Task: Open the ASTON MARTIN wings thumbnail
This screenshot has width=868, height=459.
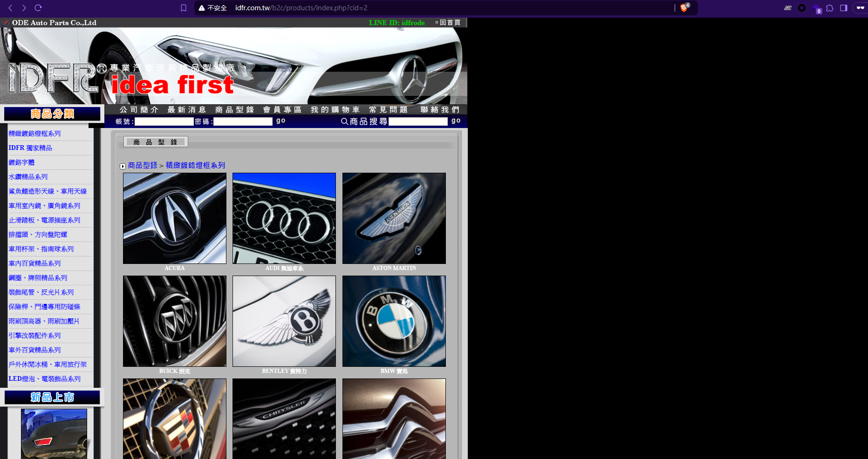Action: click(x=394, y=218)
